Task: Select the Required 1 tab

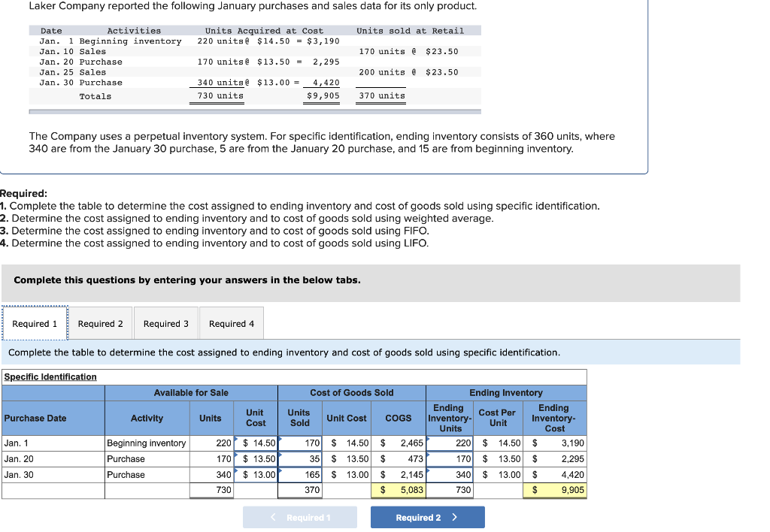Action: (35, 322)
